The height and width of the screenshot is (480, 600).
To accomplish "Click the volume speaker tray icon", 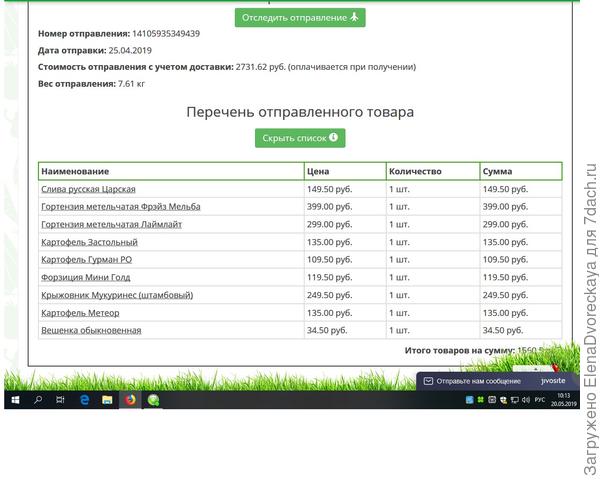I will [x=526, y=400].
